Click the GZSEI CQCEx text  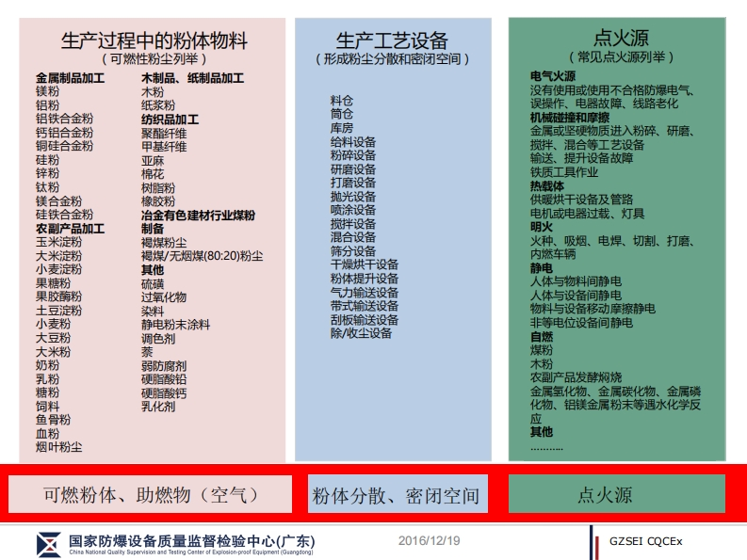pos(646,542)
